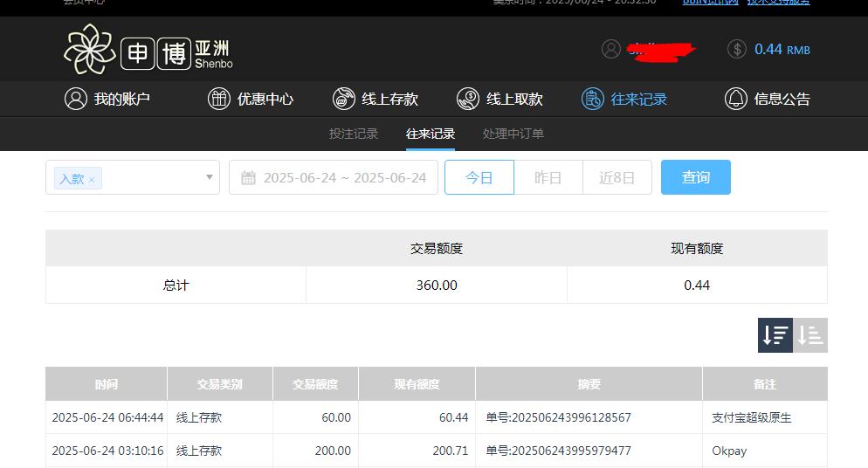Open 信息公告 menu
868x468 pixels.
tap(768, 99)
